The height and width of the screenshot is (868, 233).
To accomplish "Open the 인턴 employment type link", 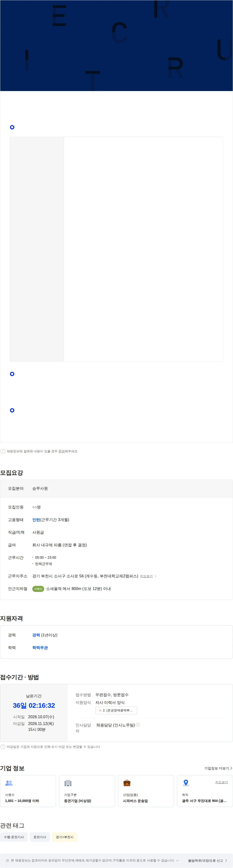I will pyautogui.click(x=36, y=520).
